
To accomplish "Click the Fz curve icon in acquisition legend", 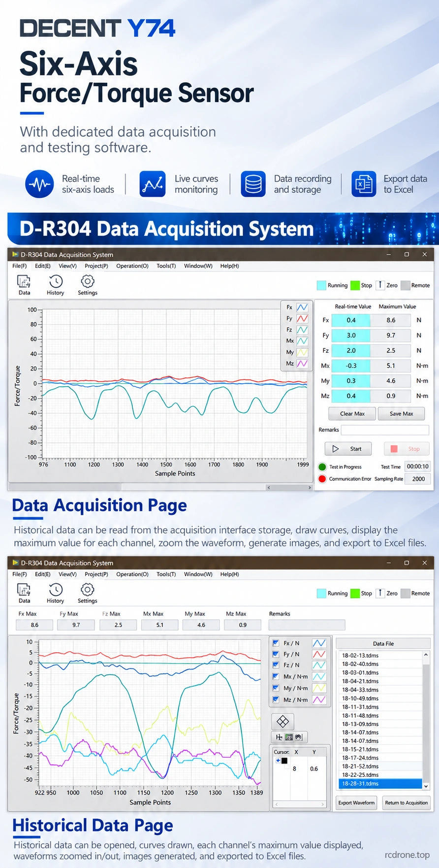I will (x=302, y=330).
